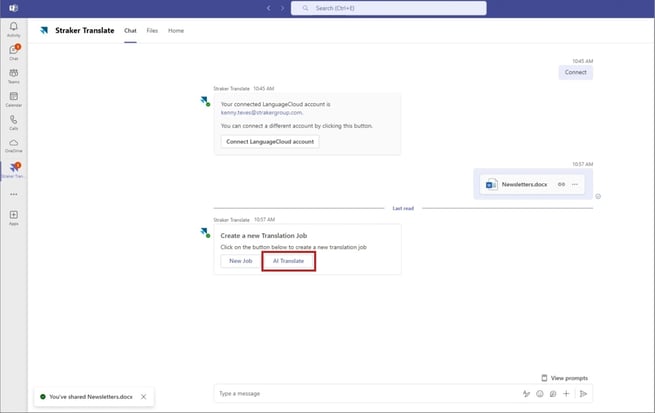655x413 pixels.
Task: Click the Teams logo in title bar
Action: coord(13,8)
